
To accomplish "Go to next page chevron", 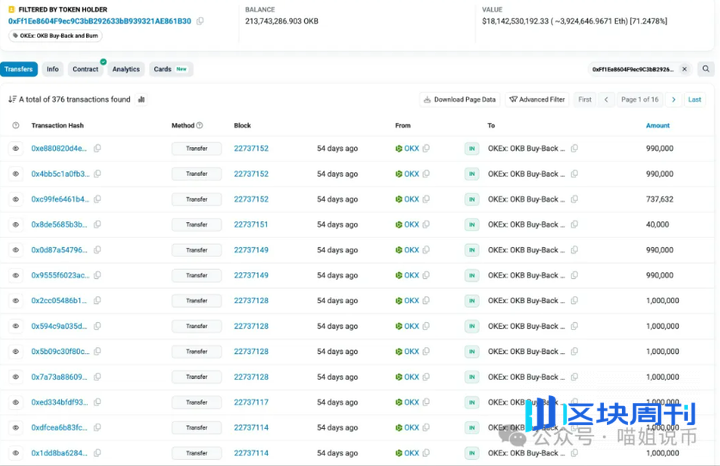I will click(674, 100).
